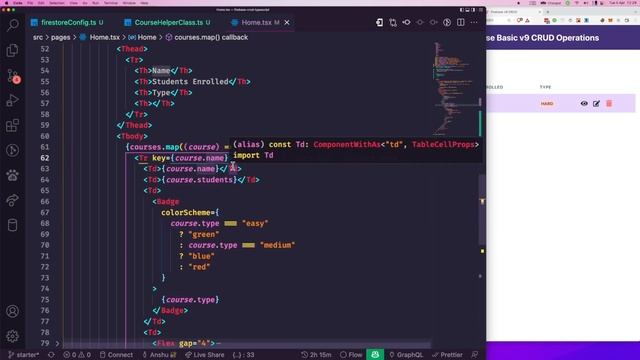Close the Home.tsx tab

coord(287,22)
